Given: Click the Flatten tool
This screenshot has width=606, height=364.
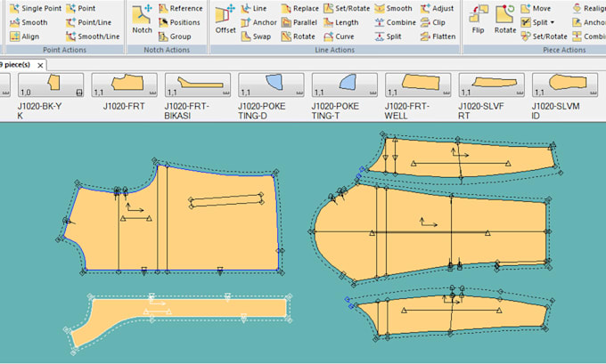Looking at the screenshot, I should coord(438,36).
